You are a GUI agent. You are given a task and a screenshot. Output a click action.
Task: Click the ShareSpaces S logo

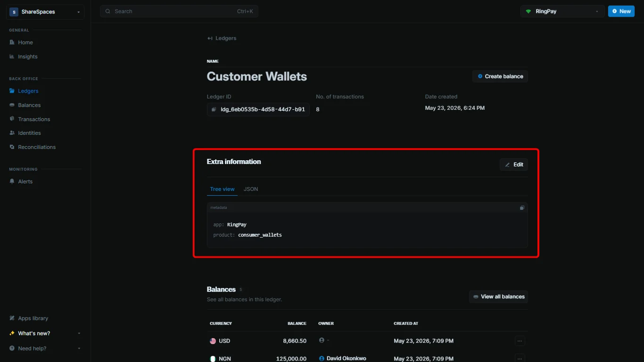pyautogui.click(x=14, y=12)
